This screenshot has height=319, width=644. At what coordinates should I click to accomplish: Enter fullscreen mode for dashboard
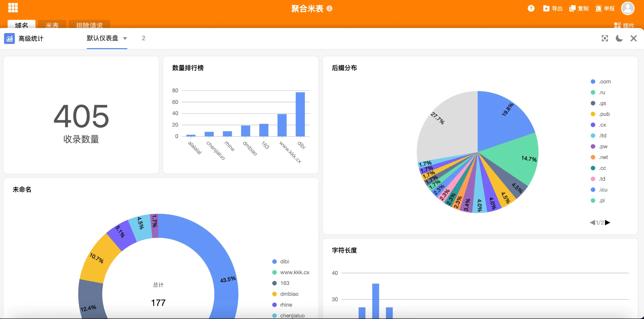tap(605, 38)
